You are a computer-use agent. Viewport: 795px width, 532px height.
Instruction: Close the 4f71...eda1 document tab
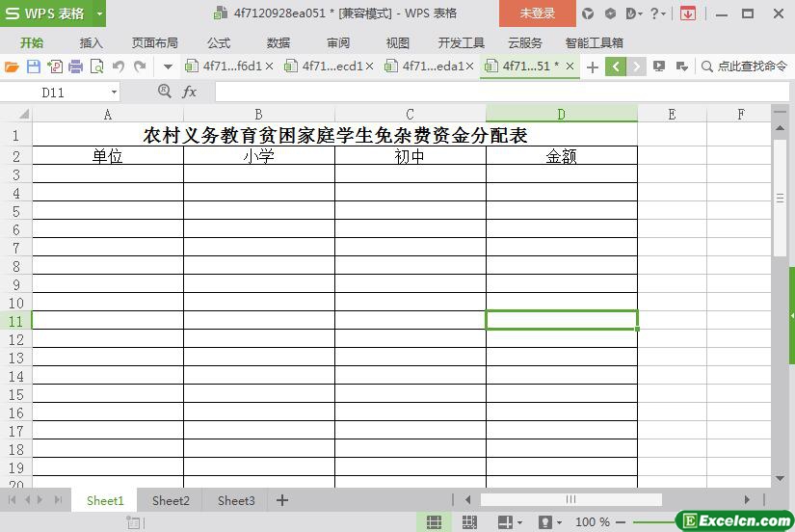[470, 66]
